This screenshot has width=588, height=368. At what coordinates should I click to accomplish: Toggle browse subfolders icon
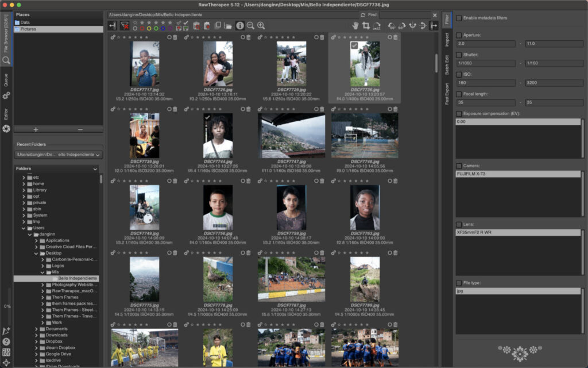pos(227,25)
